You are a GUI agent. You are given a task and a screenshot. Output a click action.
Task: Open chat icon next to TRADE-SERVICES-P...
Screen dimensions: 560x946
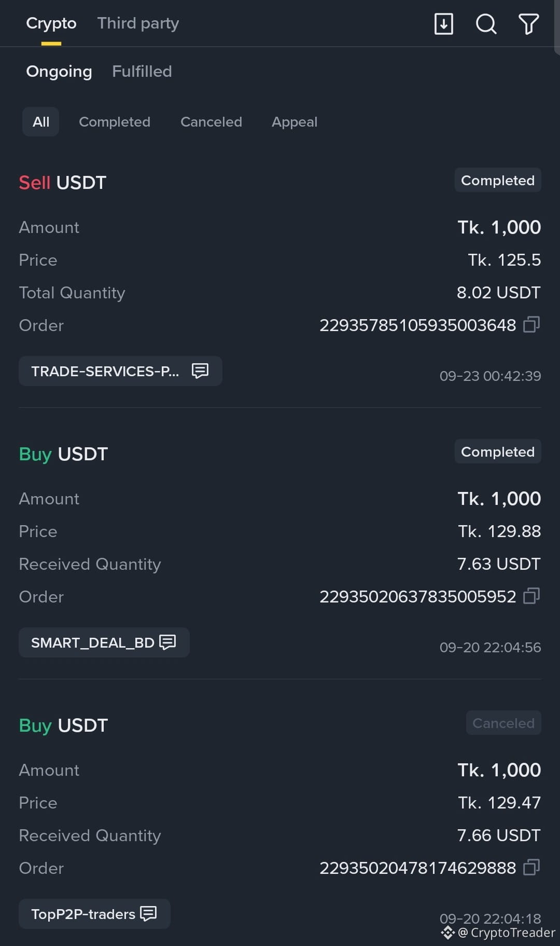200,371
